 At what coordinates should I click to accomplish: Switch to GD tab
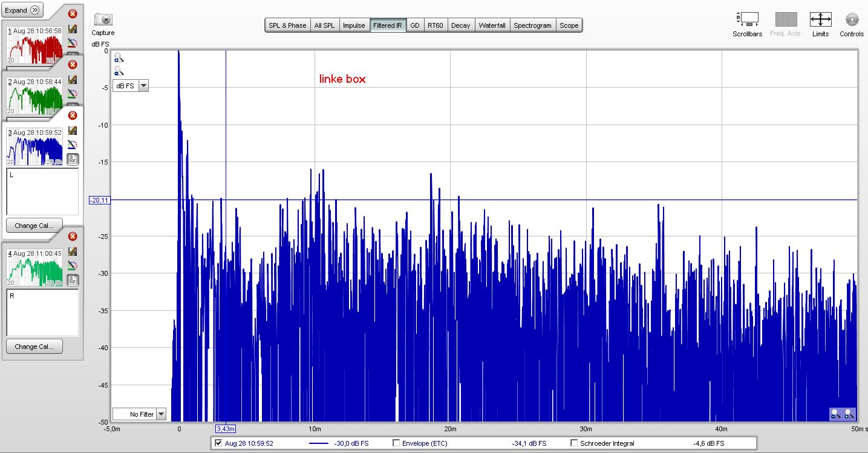click(415, 25)
